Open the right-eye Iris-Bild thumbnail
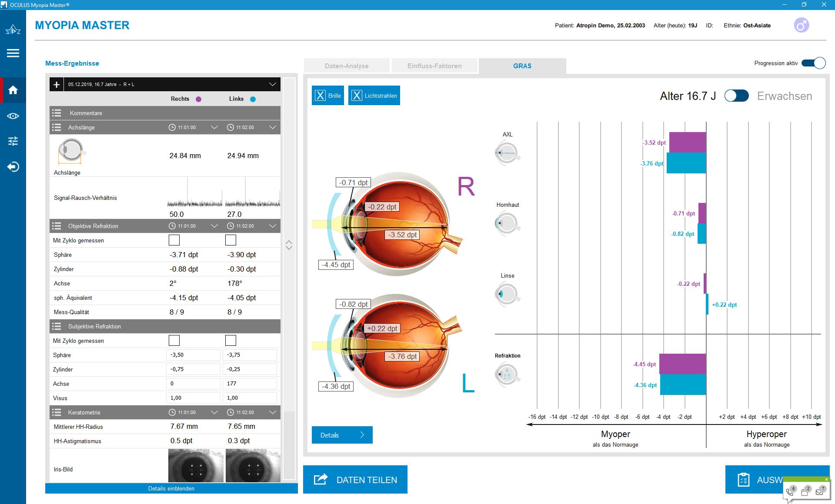Screen dimensions: 835x504 point(196,466)
